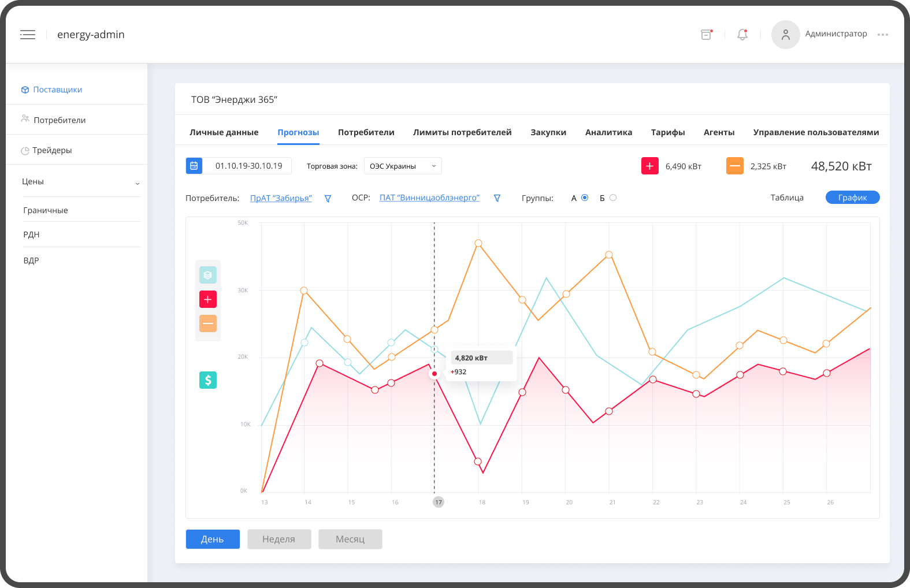The image size is (910, 588).
Task: Click the green dollar sign icon
Action: pos(208,379)
